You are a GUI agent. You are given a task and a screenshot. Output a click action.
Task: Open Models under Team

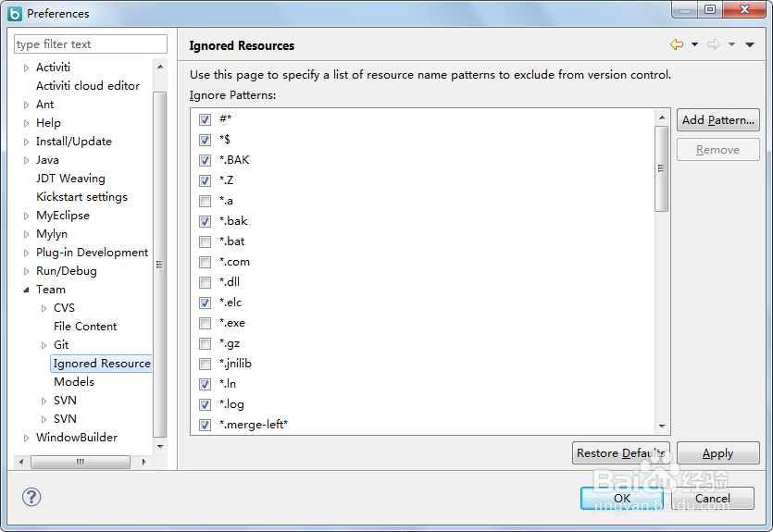click(74, 382)
